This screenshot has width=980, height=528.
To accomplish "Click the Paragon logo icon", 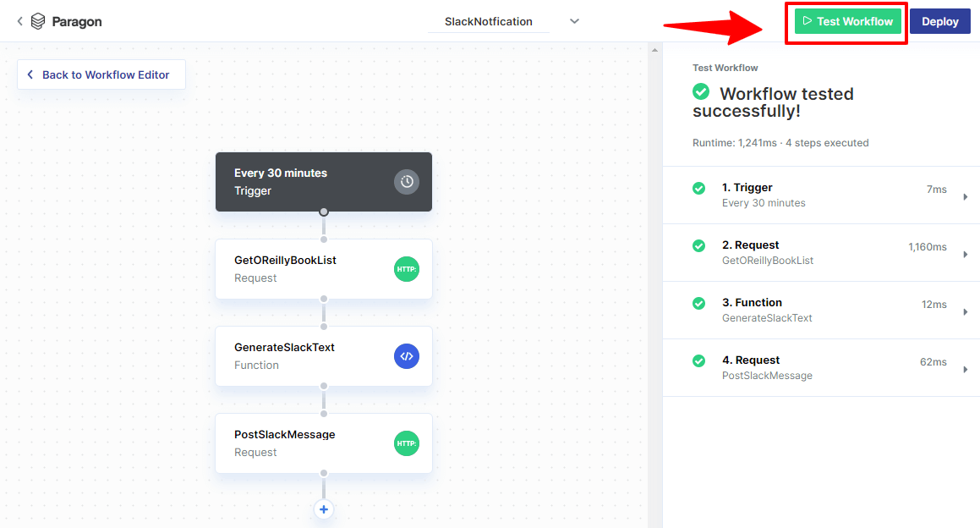I will (x=38, y=21).
